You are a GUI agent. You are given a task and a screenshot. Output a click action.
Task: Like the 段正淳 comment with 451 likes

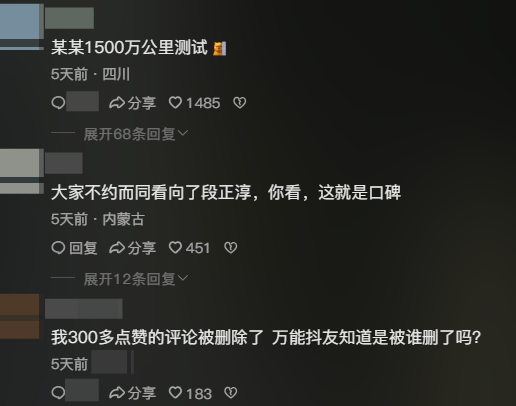pyautogui.click(x=175, y=248)
